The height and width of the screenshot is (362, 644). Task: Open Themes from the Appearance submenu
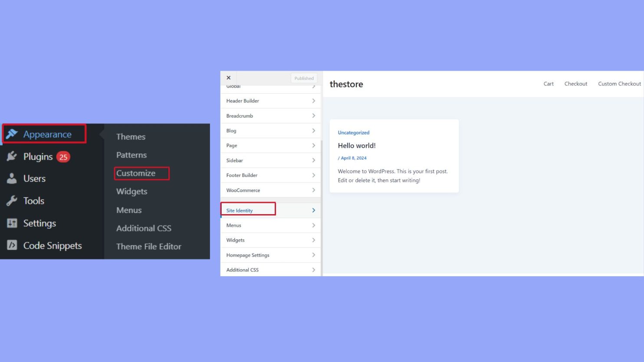coord(131,136)
